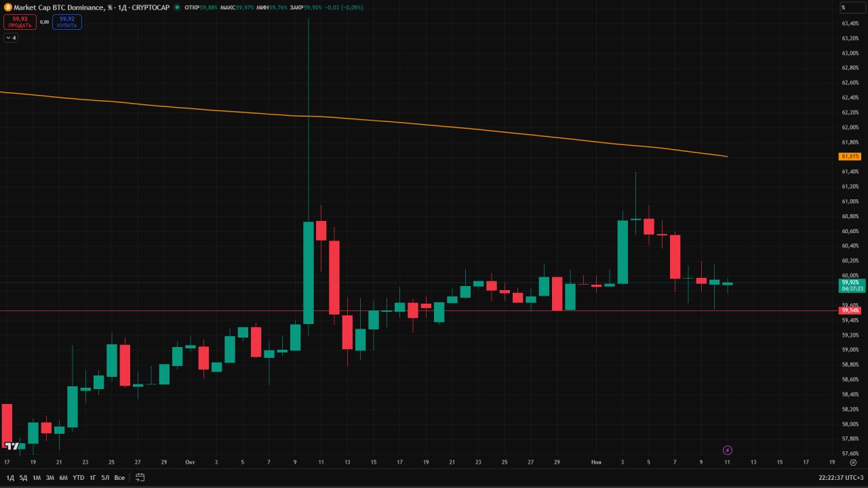Open the TradingView logo watermark link
This screenshot has height=488, width=868.
click(x=12, y=446)
